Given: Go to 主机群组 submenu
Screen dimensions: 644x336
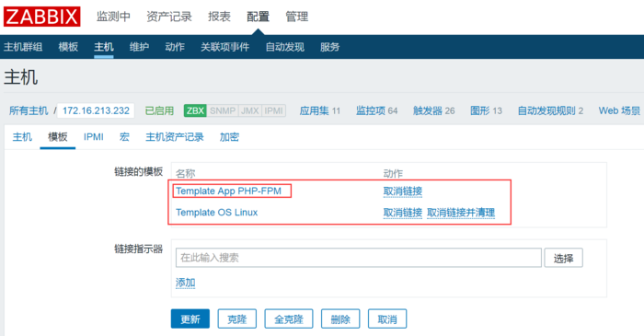Looking at the screenshot, I should point(23,47).
